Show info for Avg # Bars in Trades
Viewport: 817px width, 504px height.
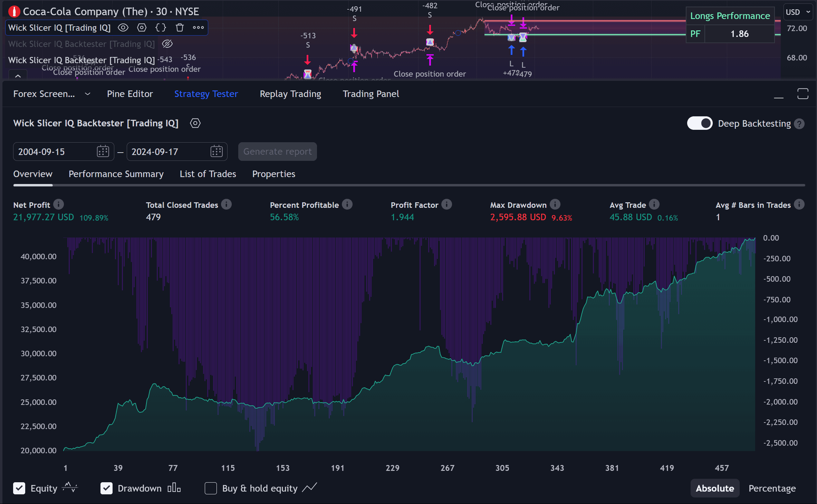799,205
